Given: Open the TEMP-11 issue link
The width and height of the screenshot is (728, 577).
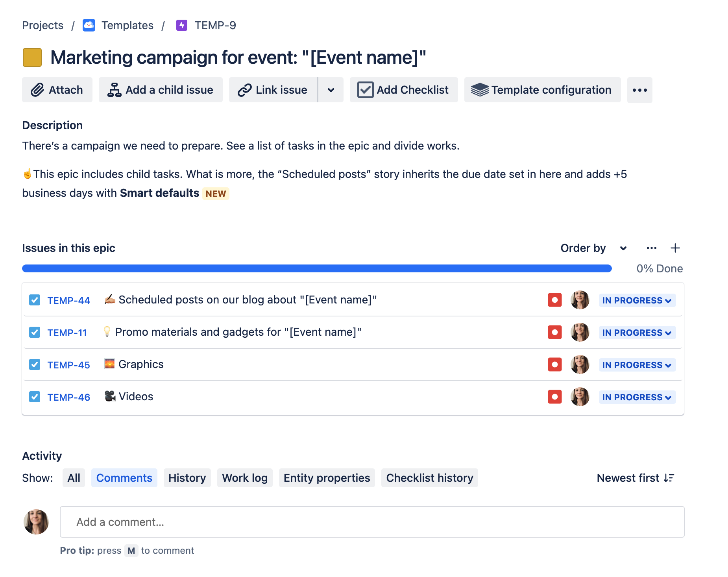Looking at the screenshot, I should tap(67, 333).
